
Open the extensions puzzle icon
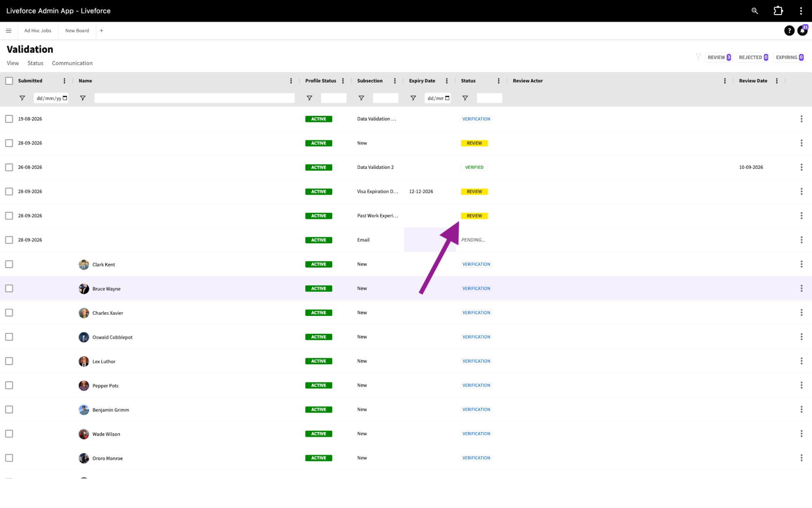778,11
